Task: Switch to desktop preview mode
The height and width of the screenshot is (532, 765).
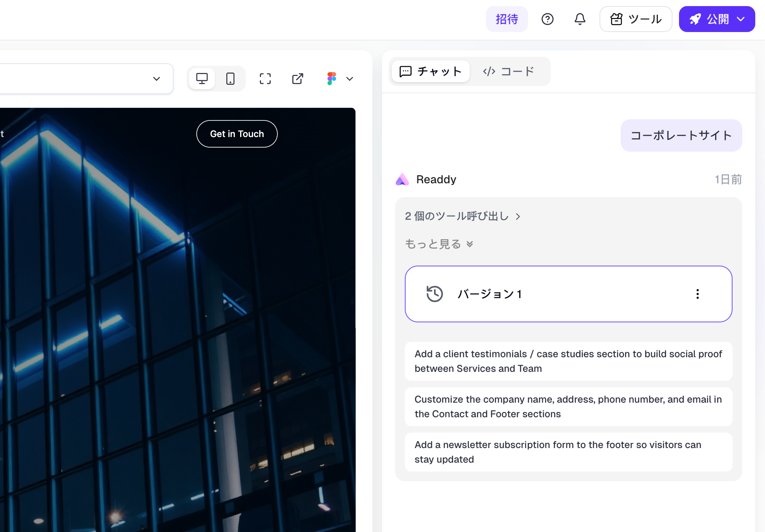Action: tap(202, 79)
